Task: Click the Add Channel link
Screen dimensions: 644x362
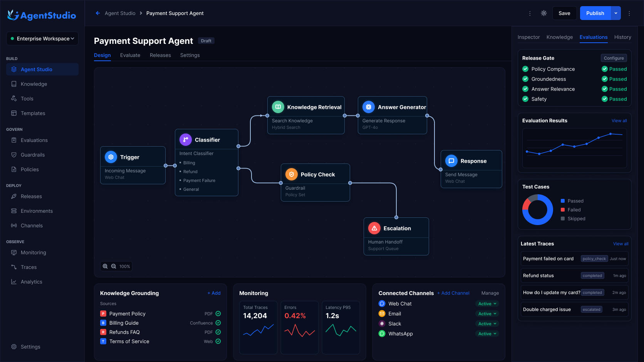Action: click(x=453, y=293)
